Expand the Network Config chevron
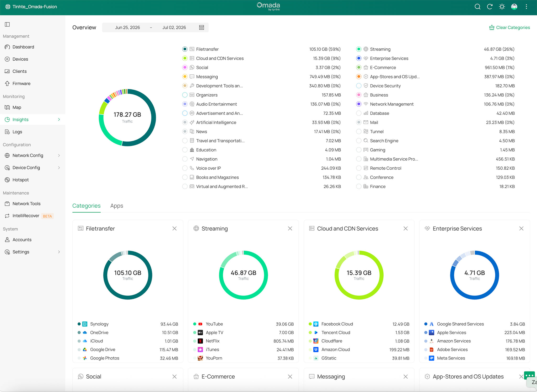Viewport: 537px width, 392px height. [x=59, y=155]
